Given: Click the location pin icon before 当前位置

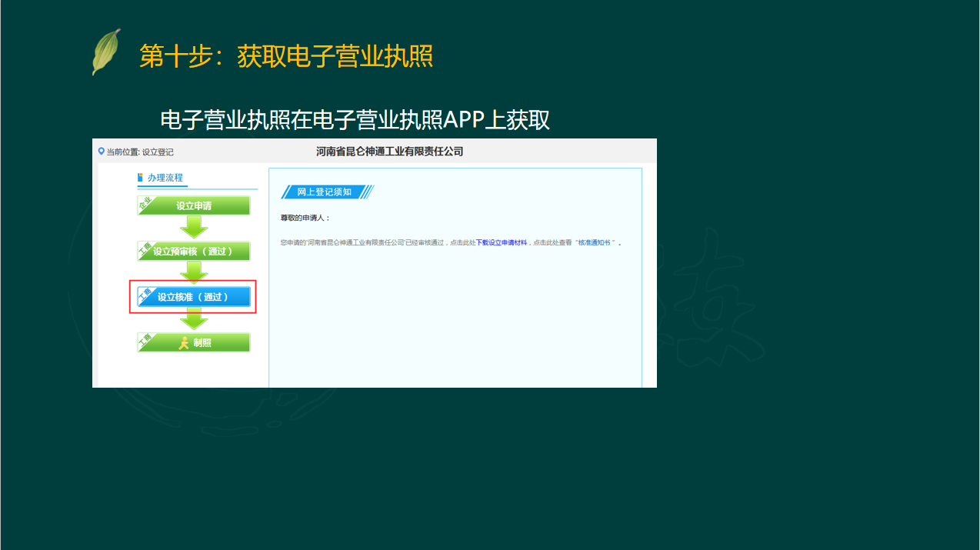Looking at the screenshot, I should (x=100, y=150).
